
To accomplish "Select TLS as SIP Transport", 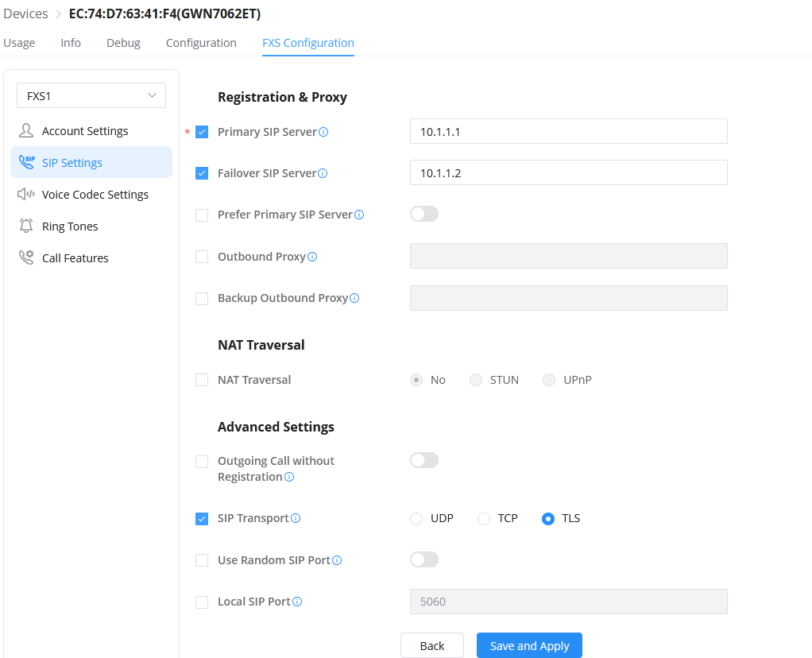I will (x=548, y=519).
